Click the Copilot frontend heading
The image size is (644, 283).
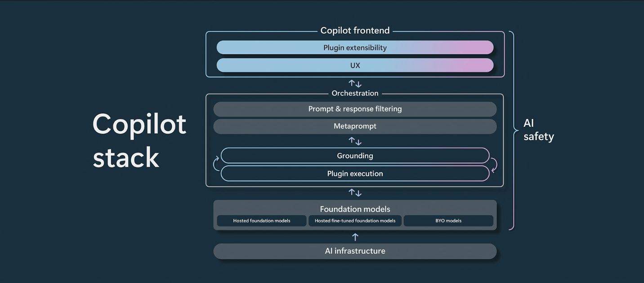tap(355, 31)
